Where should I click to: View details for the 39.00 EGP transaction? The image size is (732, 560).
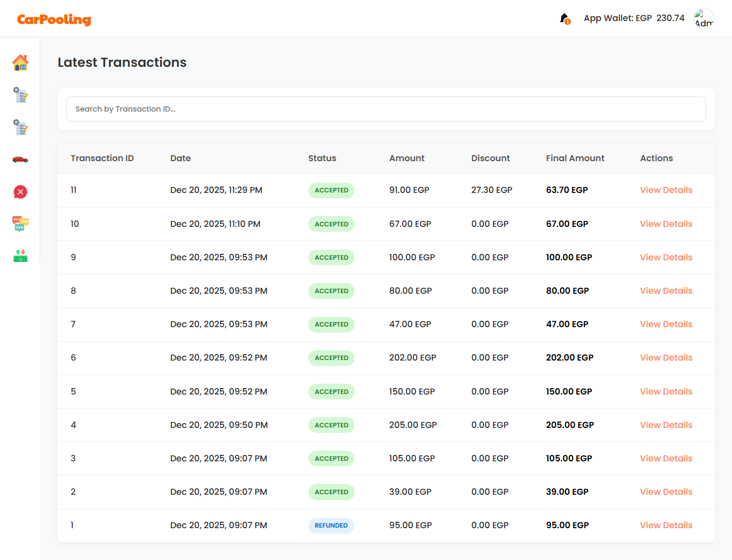tap(666, 492)
